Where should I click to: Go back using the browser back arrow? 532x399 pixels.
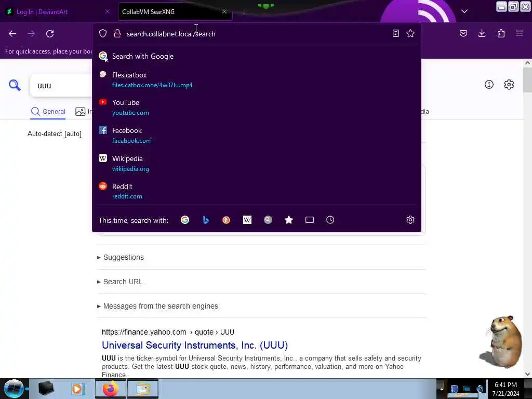[12, 34]
